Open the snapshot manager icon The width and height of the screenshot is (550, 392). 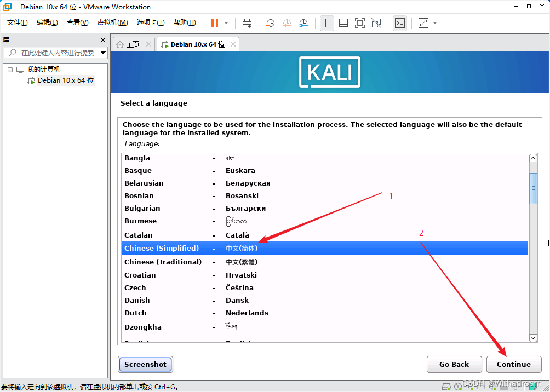[304, 23]
